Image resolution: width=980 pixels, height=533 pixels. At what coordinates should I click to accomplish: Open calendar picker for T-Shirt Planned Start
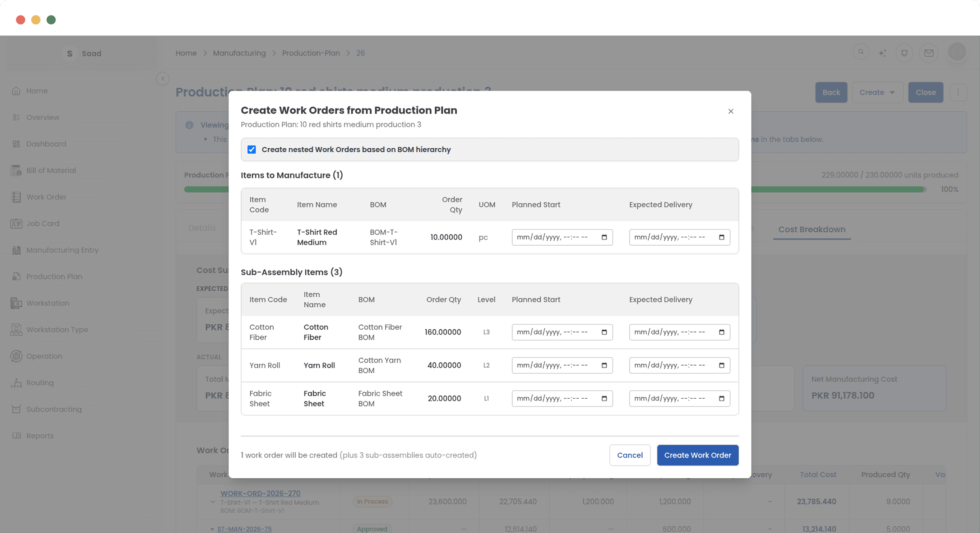pyautogui.click(x=604, y=237)
